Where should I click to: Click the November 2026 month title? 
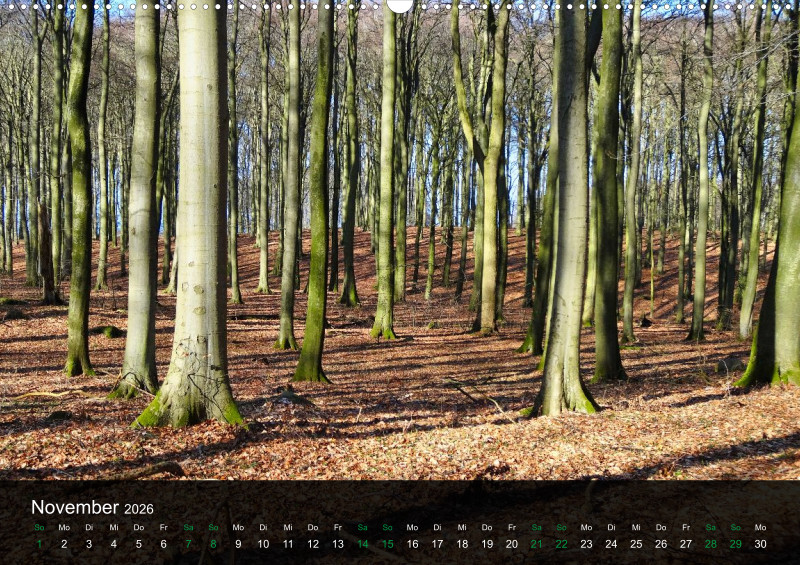[92, 508]
